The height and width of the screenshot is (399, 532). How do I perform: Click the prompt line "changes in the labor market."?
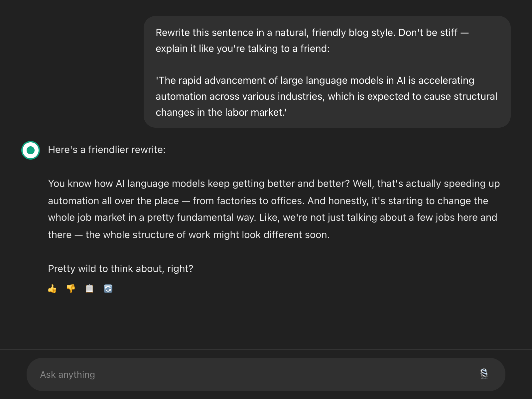tap(221, 112)
